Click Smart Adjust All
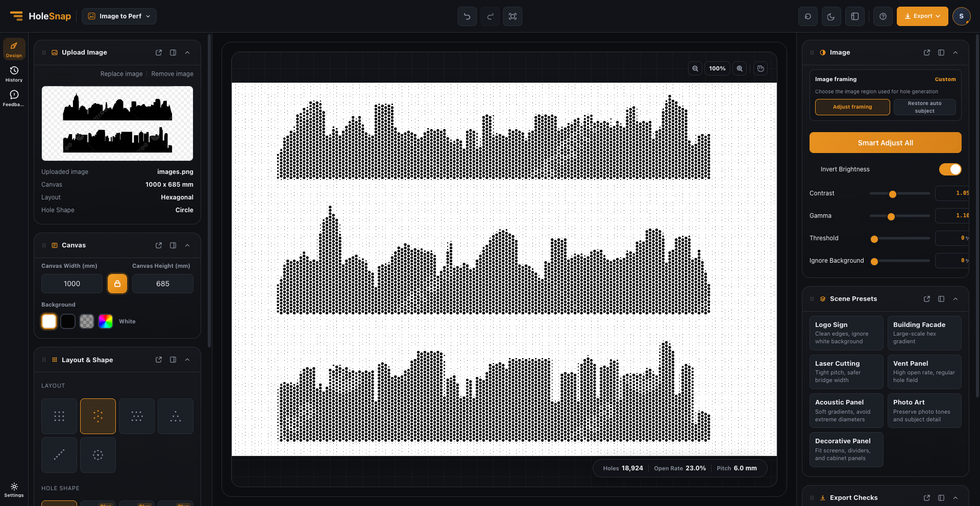 886,143
